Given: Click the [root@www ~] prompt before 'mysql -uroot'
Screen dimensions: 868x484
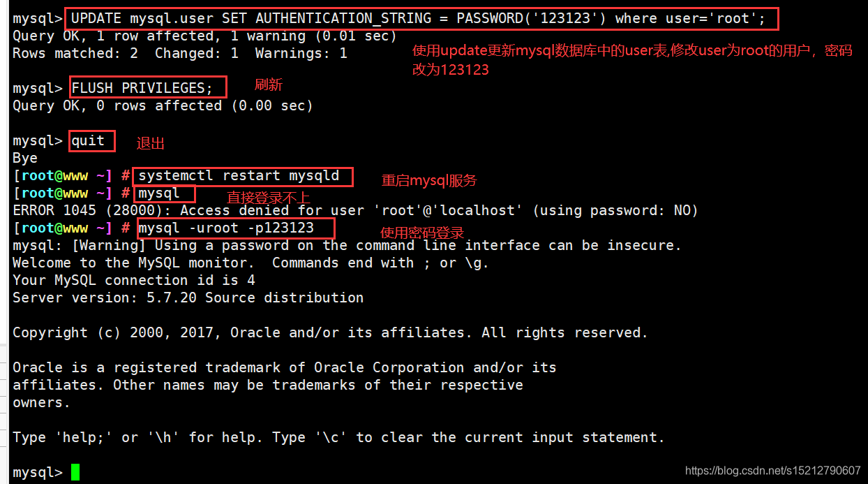Looking at the screenshot, I should tap(71, 228).
